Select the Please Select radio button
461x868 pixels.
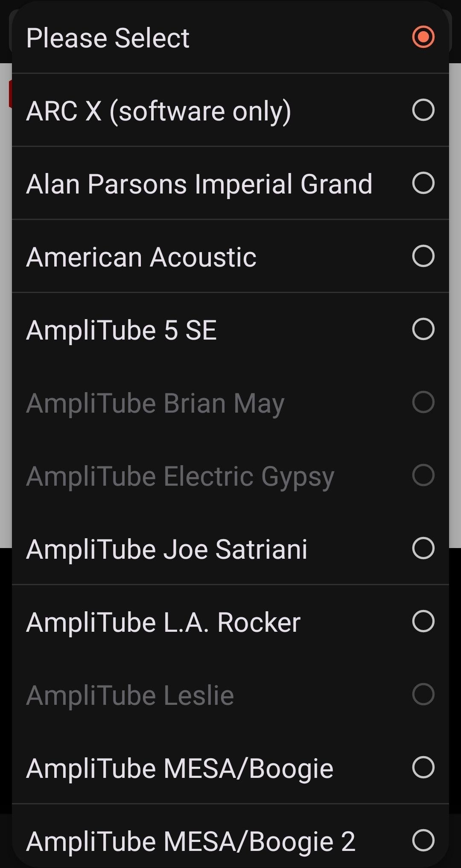tap(423, 37)
